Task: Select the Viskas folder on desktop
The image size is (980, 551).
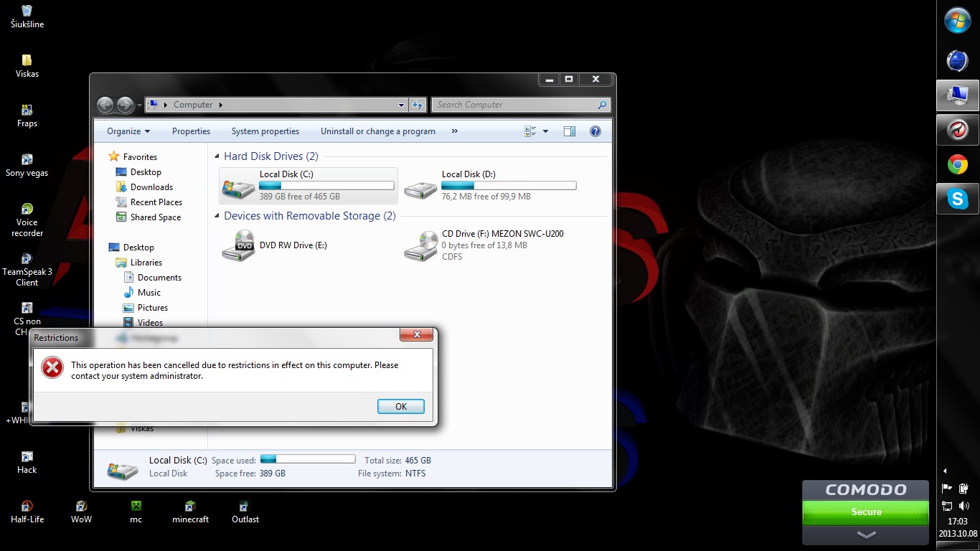Action: pyautogui.click(x=27, y=66)
